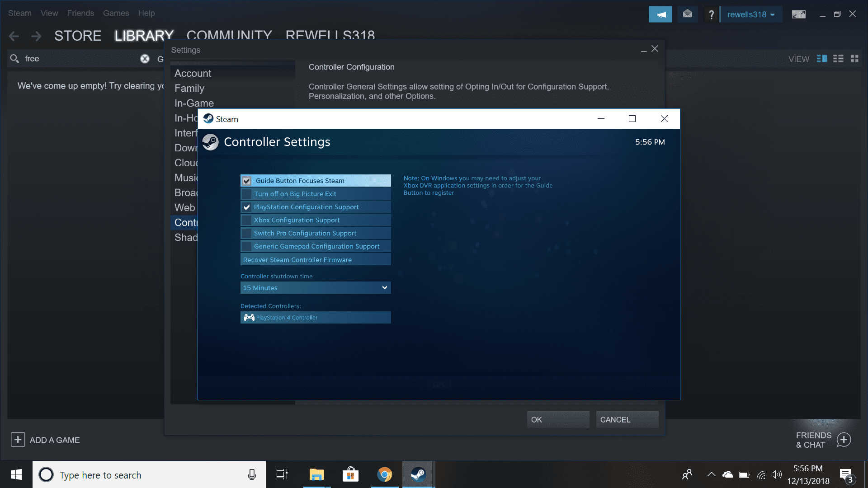Viewport: 868px width, 488px height.
Task: Open Chrome from the taskbar
Action: tap(384, 474)
